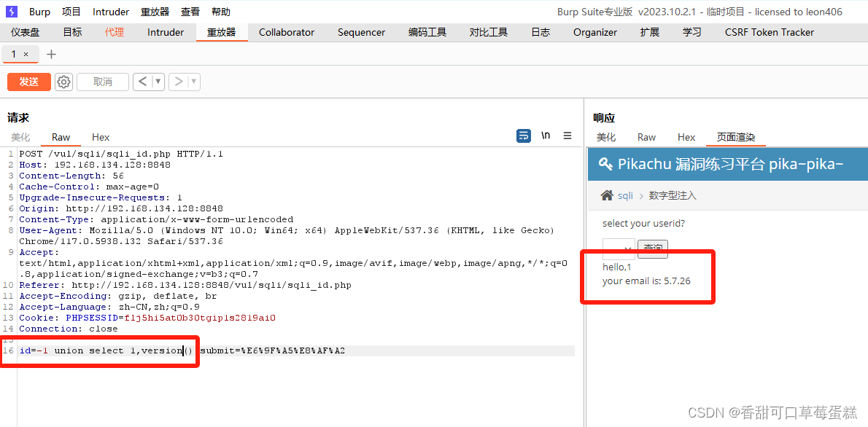This screenshot has height=427, width=868.
Task: Click the Cookie PHPSESSID header line
Action: pos(147,318)
